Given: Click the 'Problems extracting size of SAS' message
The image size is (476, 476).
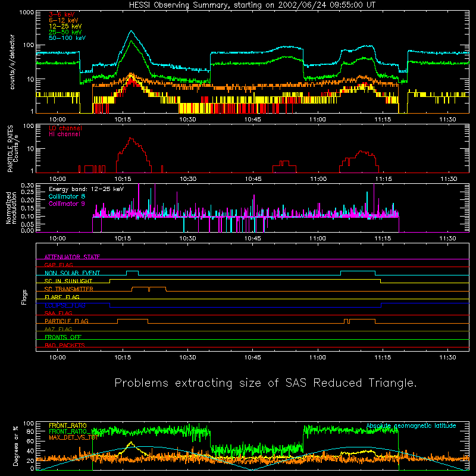Looking at the screenshot, I should click(265, 383).
